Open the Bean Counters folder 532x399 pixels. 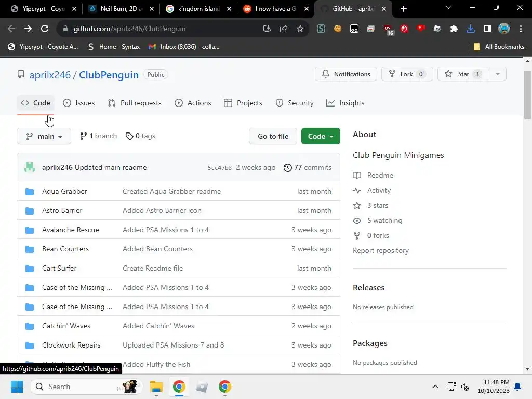(x=65, y=249)
